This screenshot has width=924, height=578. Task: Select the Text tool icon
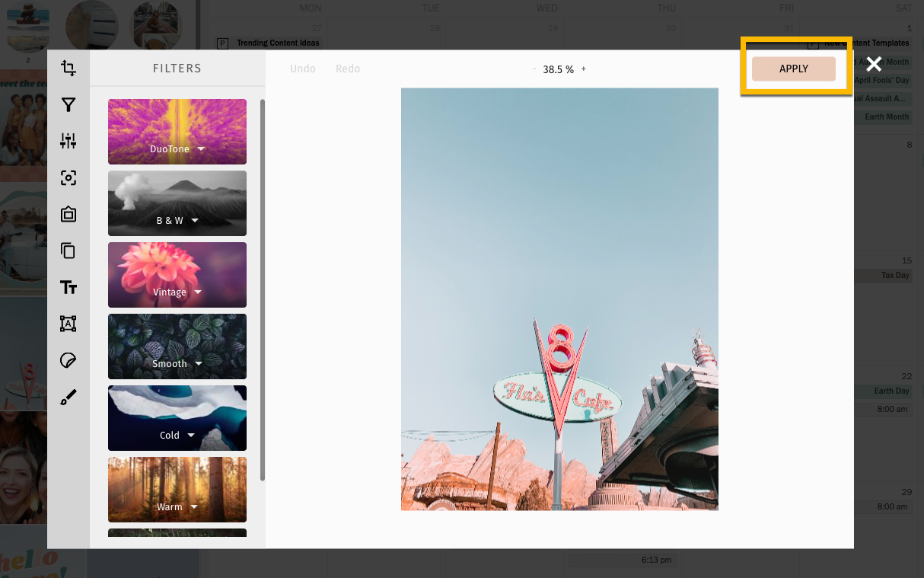click(69, 287)
